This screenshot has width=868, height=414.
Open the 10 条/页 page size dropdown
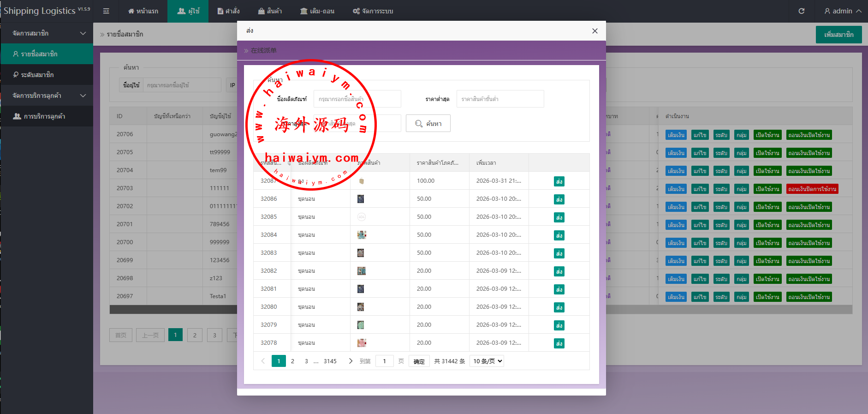(487, 361)
